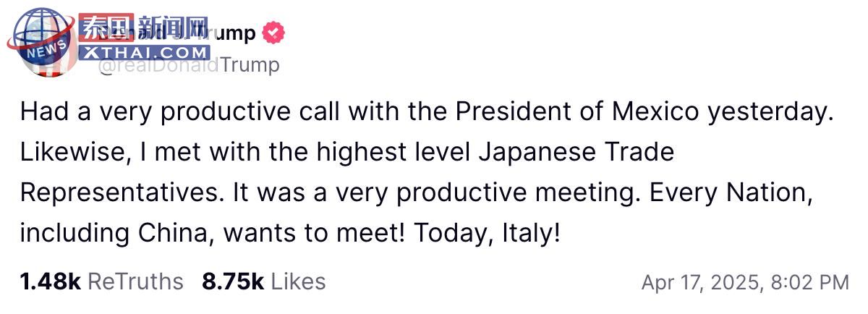Image resolution: width=868 pixels, height=314 pixels.
Task: Click the pink verified badge icon
Action: click(274, 33)
